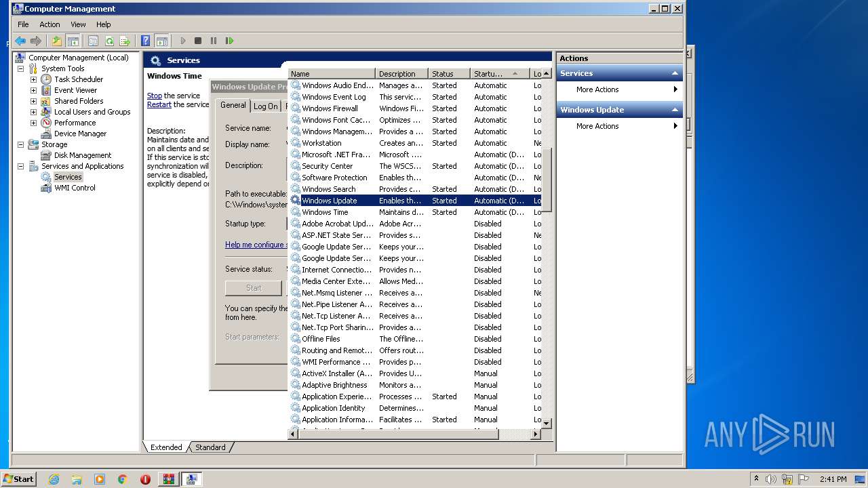Screen dimensions: 868x488
Task: Select the WMI Control icon in tree
Action: 46,188
